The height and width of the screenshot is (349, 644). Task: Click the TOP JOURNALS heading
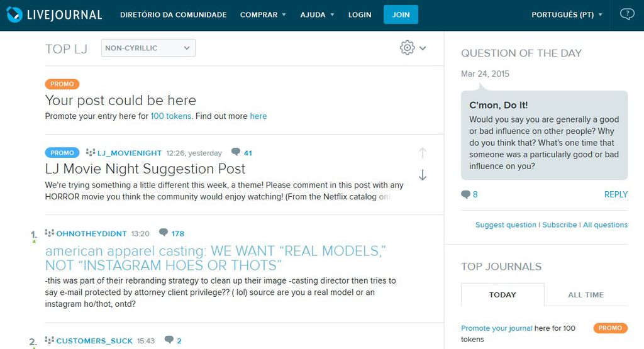click(x=501, y=267)
